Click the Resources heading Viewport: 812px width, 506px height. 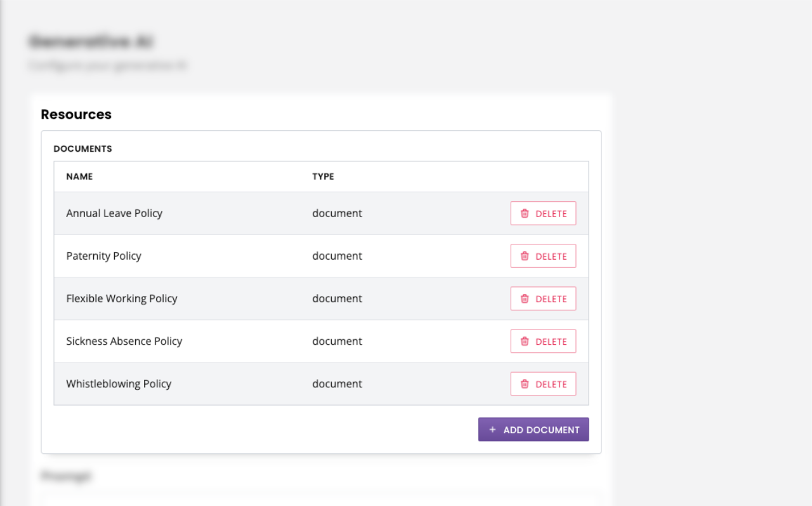tap(76, 114)
